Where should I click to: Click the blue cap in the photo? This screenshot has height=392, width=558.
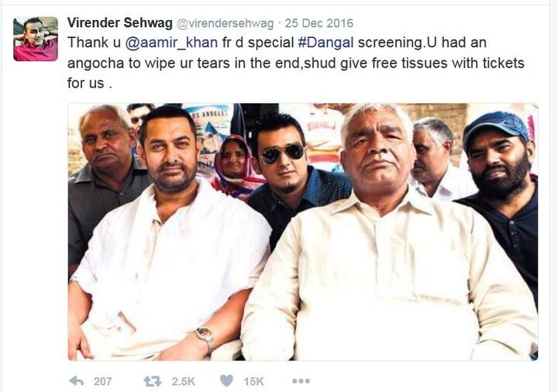[x=497, y=126]
